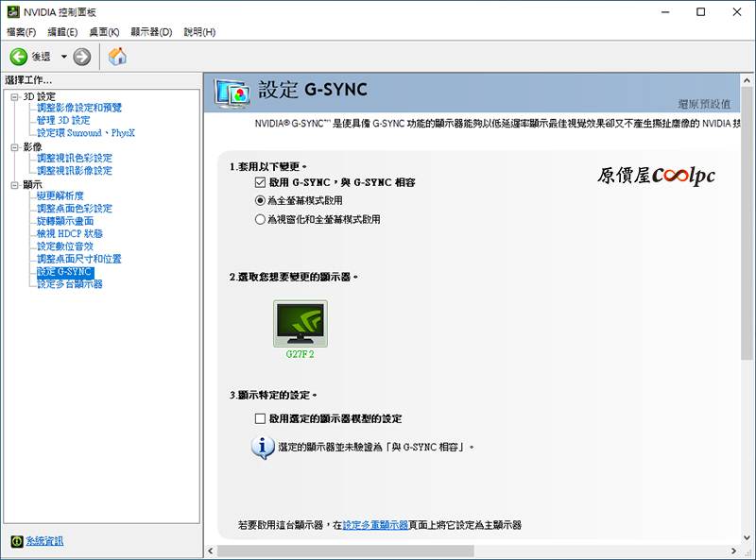Collapse the 影像 tree node
The width and height of the screenshot is (756, 560).
pyautogui.click(x=15, y=147)
